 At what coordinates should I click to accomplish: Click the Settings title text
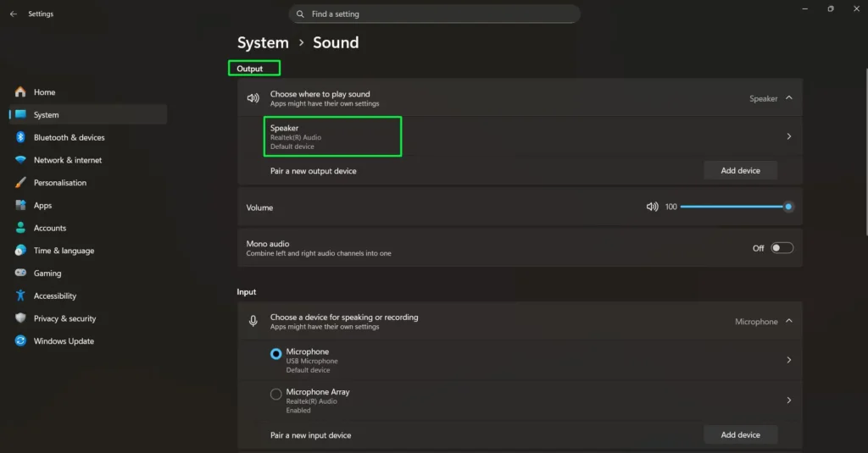coord(41,14)
